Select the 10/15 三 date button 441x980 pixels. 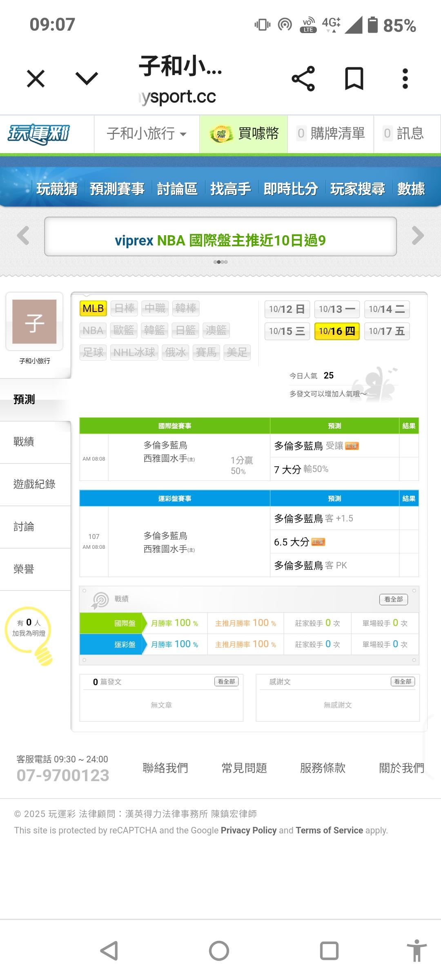coord(287,331)
